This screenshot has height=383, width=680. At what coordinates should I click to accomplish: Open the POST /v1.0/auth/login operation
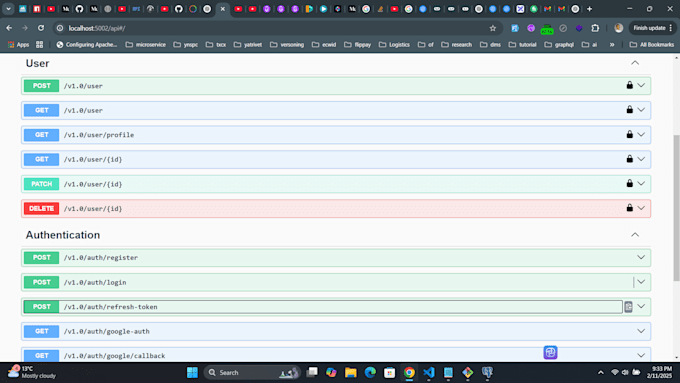(336, 282)
